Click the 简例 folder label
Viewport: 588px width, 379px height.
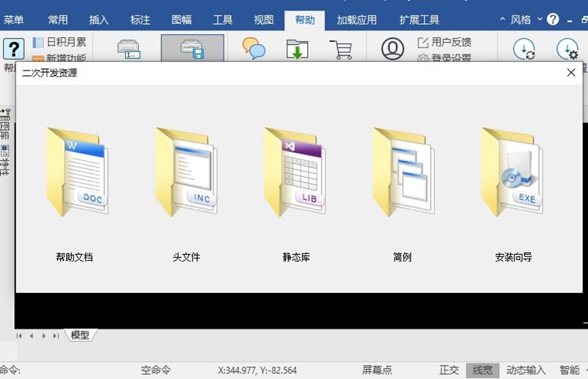click(x=402, y=257)
